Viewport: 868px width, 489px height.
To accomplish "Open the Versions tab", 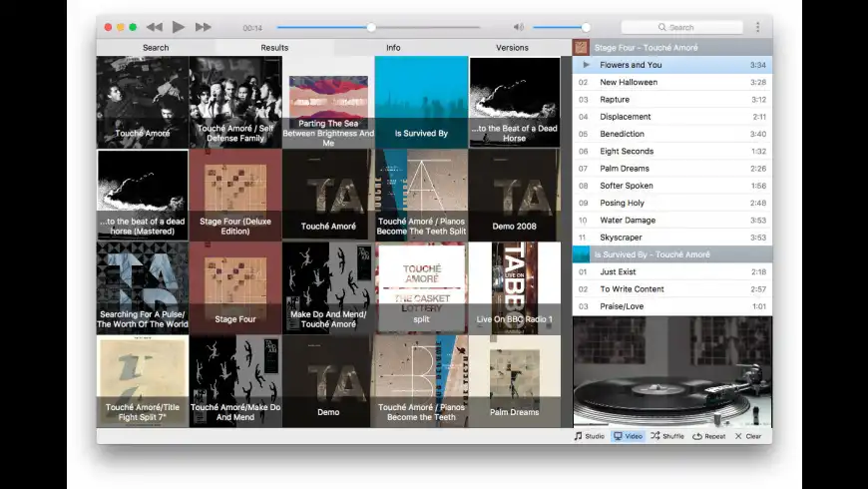I will pos(512,48).
